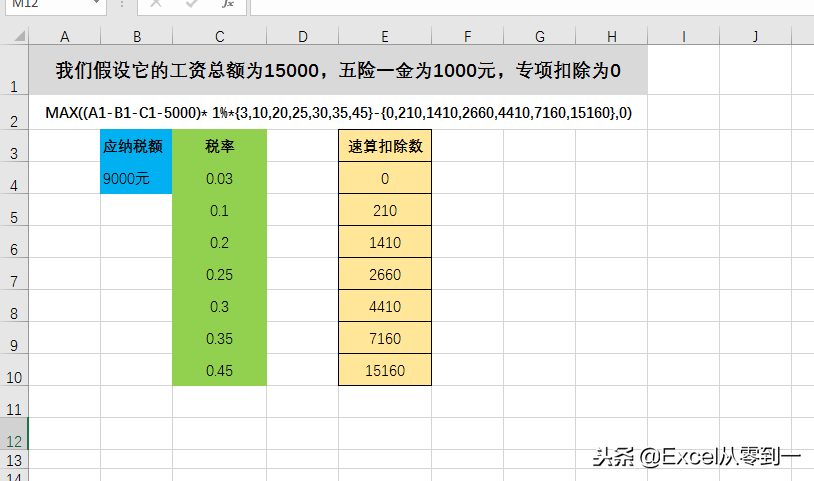
Task: Select row 10 header
Action: (x=14, y=370)
